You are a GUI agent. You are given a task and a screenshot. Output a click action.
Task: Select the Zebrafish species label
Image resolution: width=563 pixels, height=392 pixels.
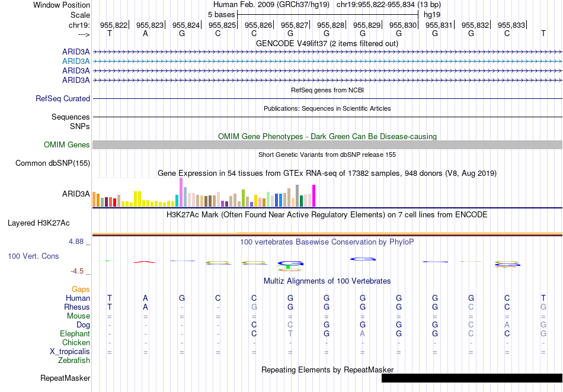(x=74, y=361)
